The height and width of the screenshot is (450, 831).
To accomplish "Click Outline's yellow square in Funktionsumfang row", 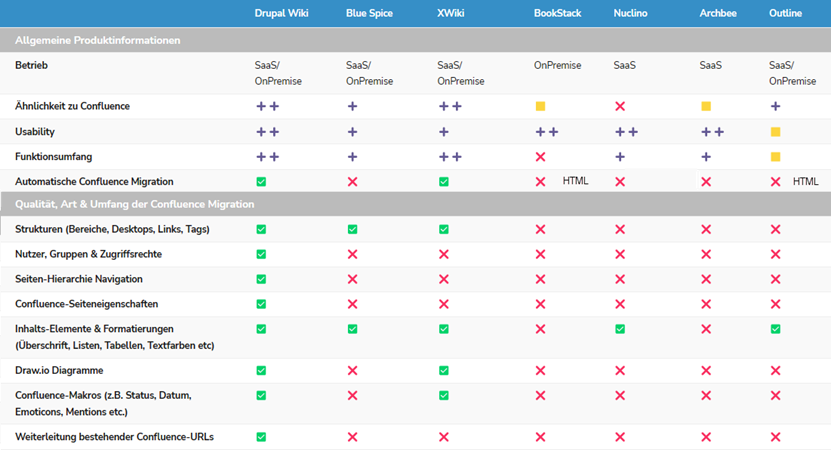I will 775,157.
